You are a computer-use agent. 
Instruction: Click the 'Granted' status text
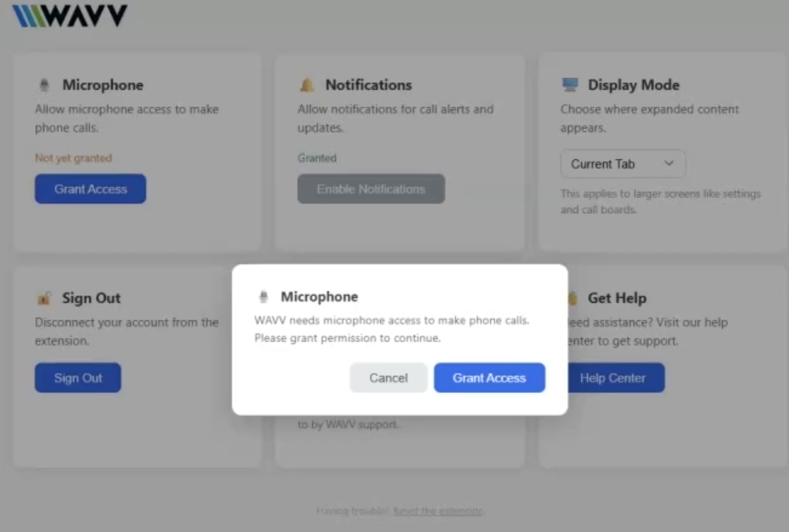[317, 158]
